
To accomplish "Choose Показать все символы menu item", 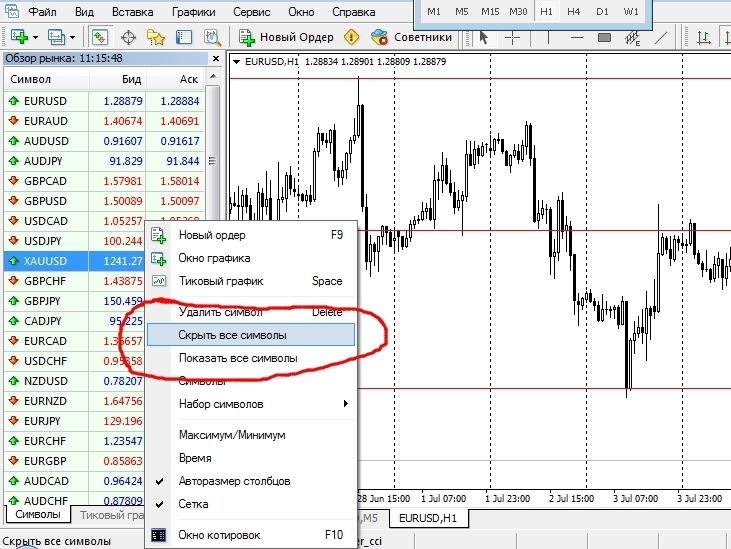I will coord(252,358).
